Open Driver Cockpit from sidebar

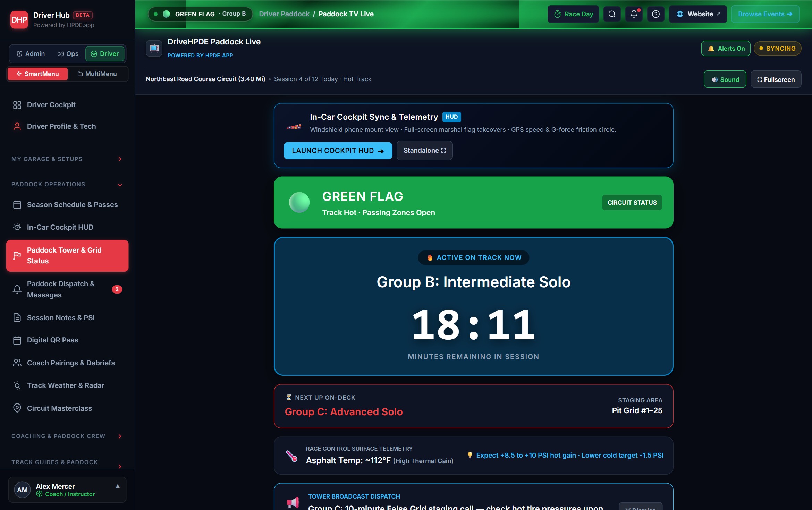pyautogui.click(x=67, y=105)
